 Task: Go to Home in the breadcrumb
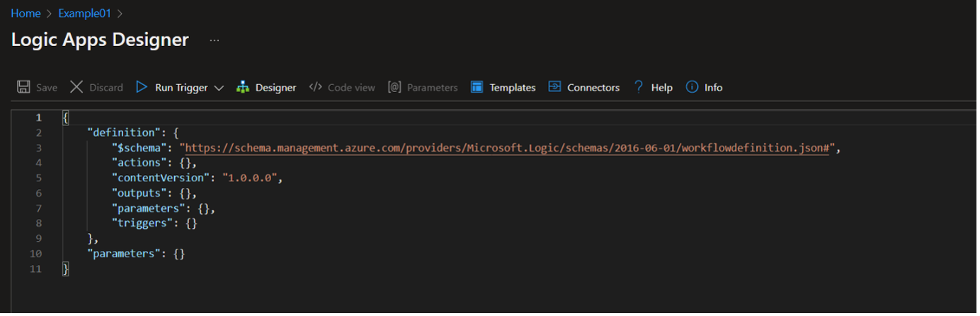25,13
